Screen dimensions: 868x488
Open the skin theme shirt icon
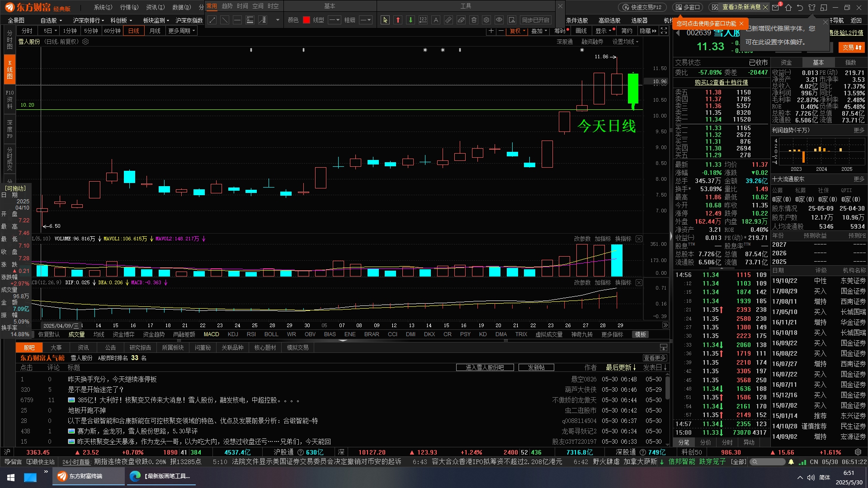812,7
